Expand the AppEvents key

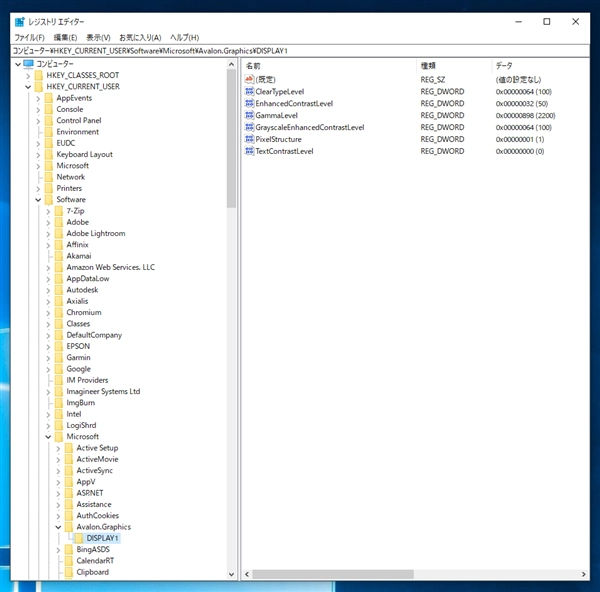[x=38, y=98]
